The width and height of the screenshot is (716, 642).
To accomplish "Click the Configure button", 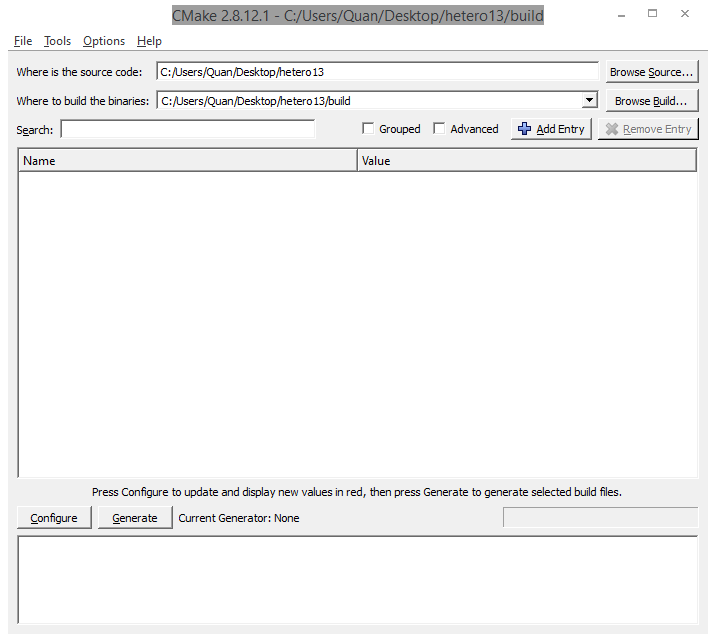I will coord(54,518).
